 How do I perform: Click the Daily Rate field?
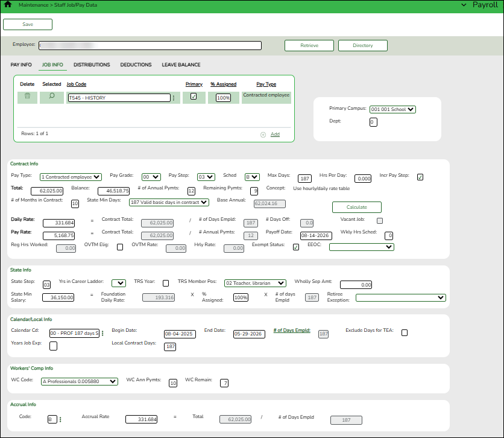click(59, 223)
